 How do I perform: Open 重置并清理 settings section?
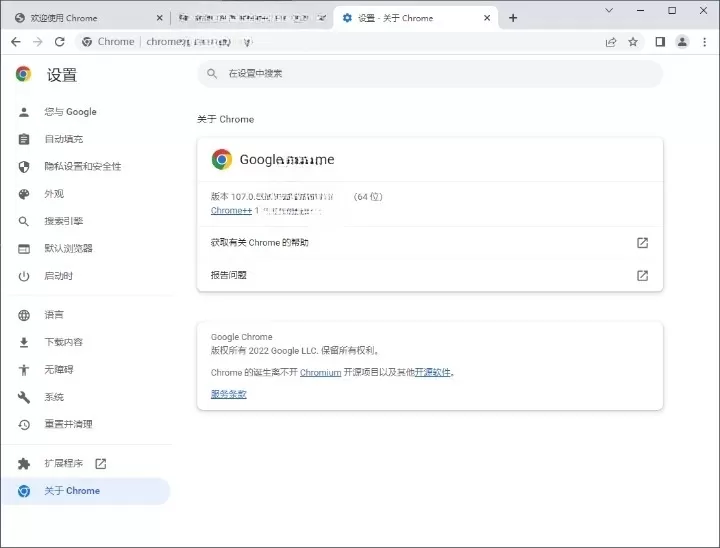click(x=87, y=424)
